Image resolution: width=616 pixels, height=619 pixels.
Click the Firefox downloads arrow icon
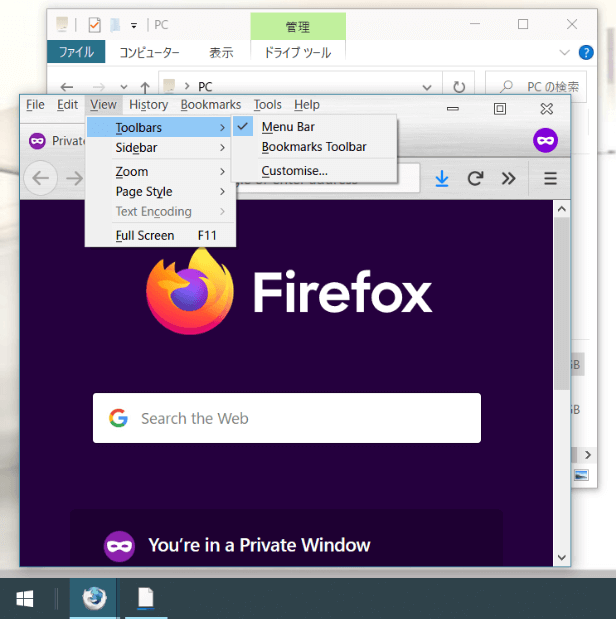tap(442, 179)
